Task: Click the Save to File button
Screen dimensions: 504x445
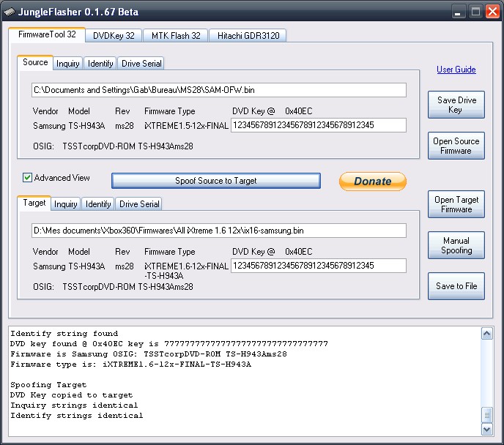Action: pyautogui.click(x=456, y=286)
